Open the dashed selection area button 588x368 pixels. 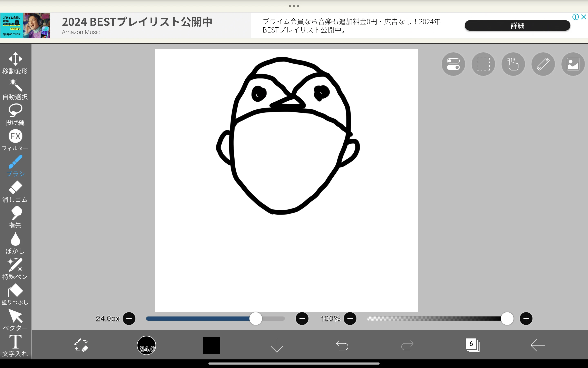click(x=483, y=64)
